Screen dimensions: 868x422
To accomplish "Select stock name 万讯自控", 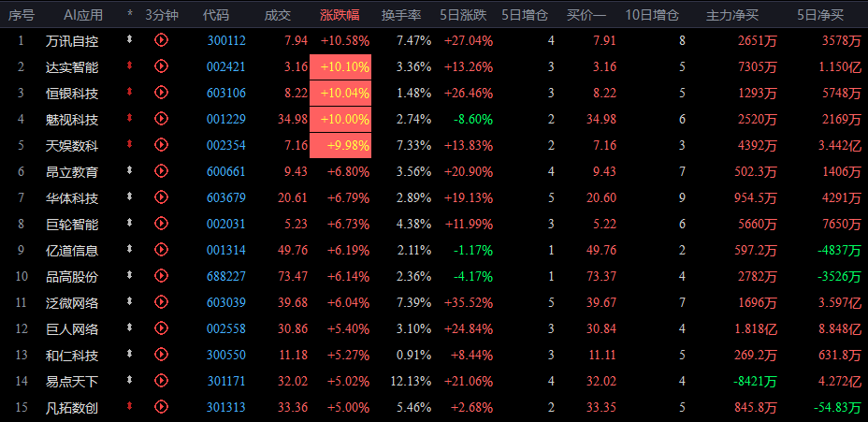I will (x=72, y=41).
